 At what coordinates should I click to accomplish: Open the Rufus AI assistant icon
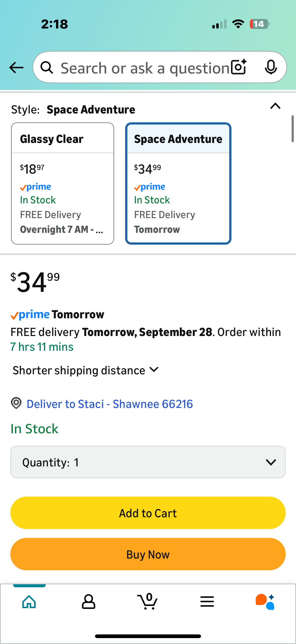tap(265, 602)
